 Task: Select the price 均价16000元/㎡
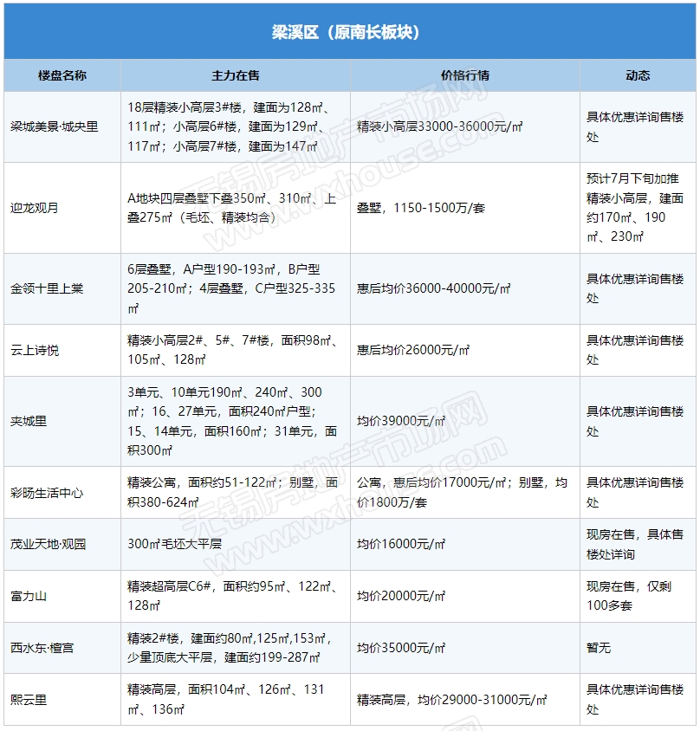click(x=400, y=544)
